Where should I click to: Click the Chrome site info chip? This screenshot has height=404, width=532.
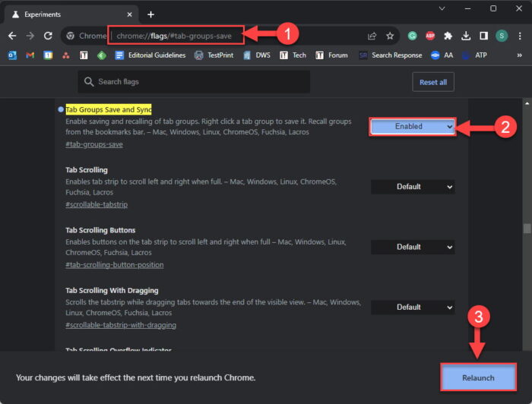(87, 36)
